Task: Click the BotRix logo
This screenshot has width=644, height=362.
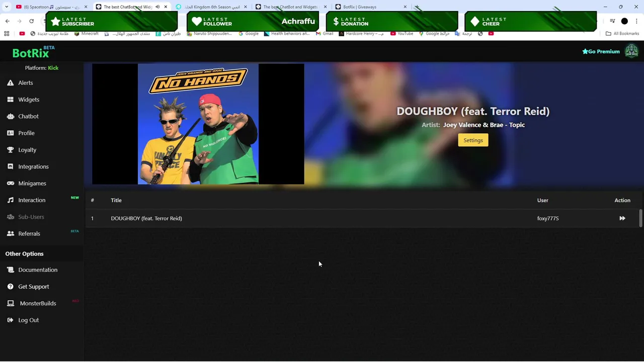Action: pyautogui.click(x=31, y=53)
